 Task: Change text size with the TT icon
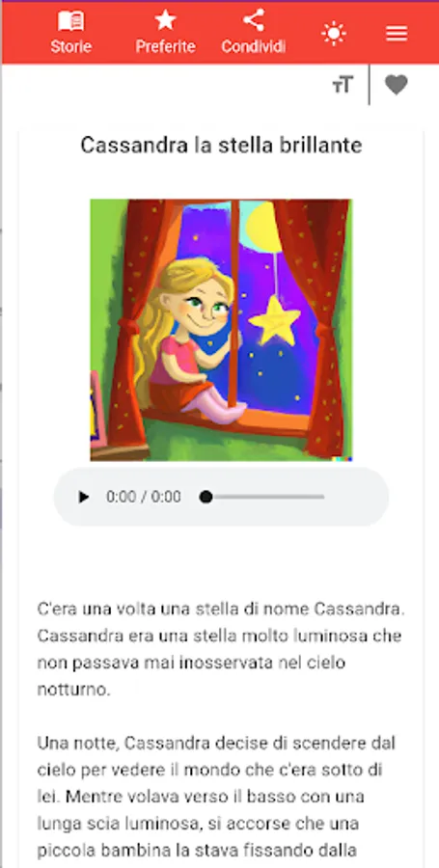click(343, 85)
